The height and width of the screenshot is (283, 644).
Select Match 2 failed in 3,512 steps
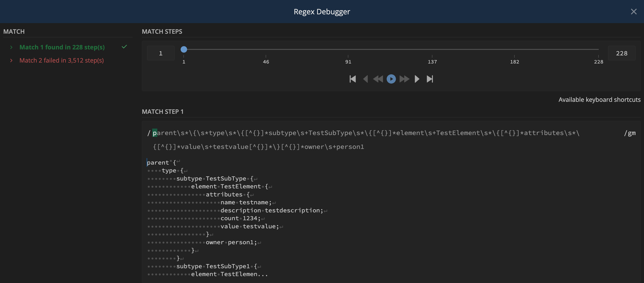click(x=61, y=60)
